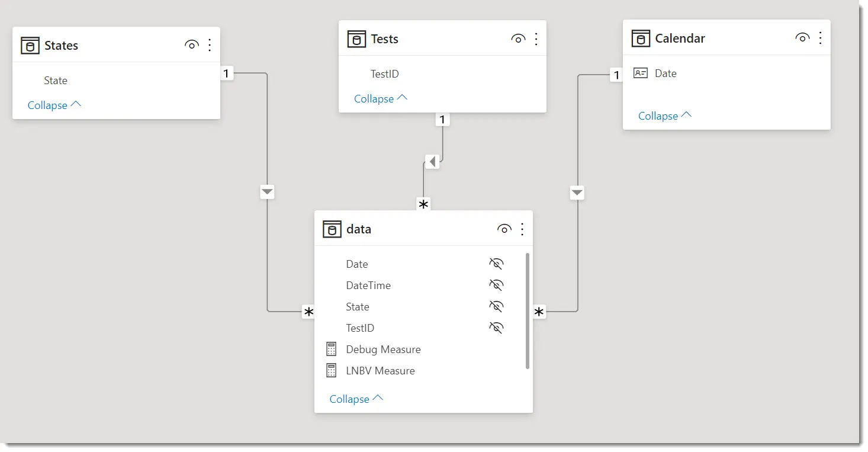The height and width of the screenshot is (452, 868).
Task: Click the data table icon
Action: [332, 229]
